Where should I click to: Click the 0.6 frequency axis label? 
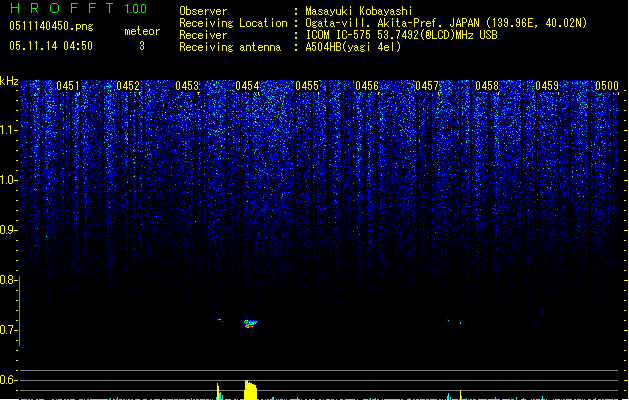8,380
